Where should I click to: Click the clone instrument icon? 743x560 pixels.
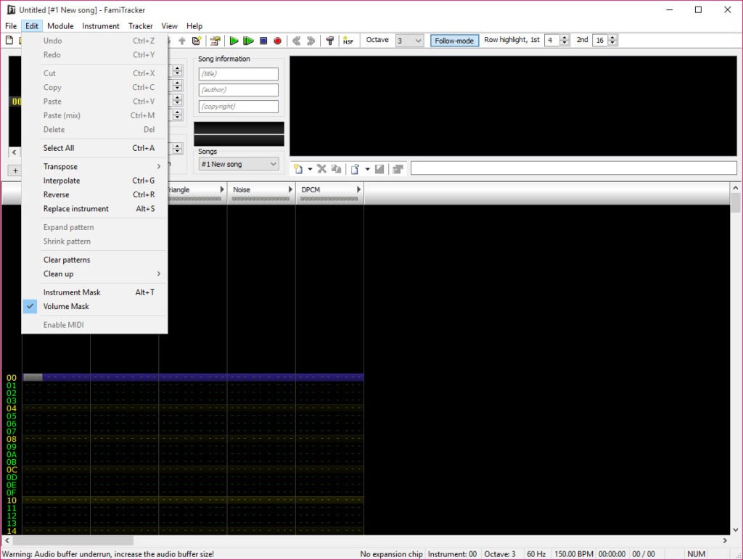point(336,169)
